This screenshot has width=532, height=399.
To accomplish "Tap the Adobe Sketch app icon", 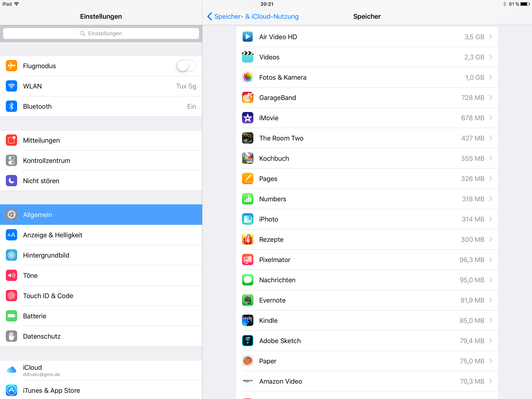I will tap(248, 341).
